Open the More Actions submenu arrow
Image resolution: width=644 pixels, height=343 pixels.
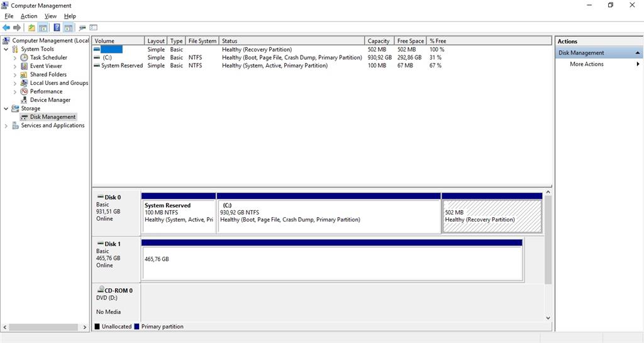(x=638, y=64)
